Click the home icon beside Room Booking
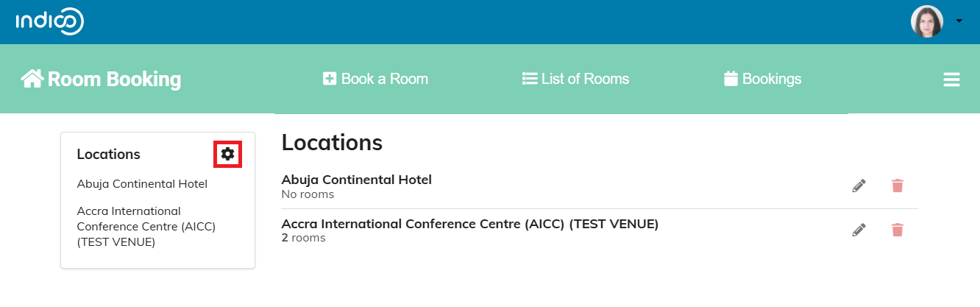Screen dimensions: 980x307 click(32, 79)
